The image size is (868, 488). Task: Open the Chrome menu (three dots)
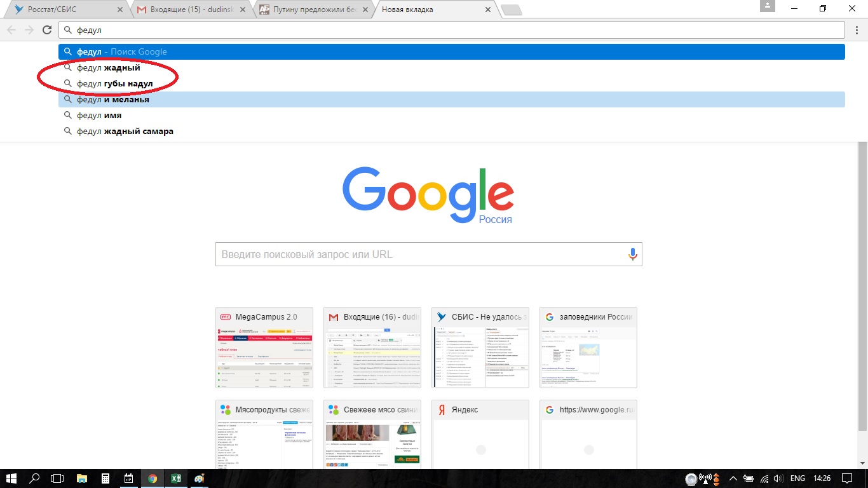click(857, 30)
